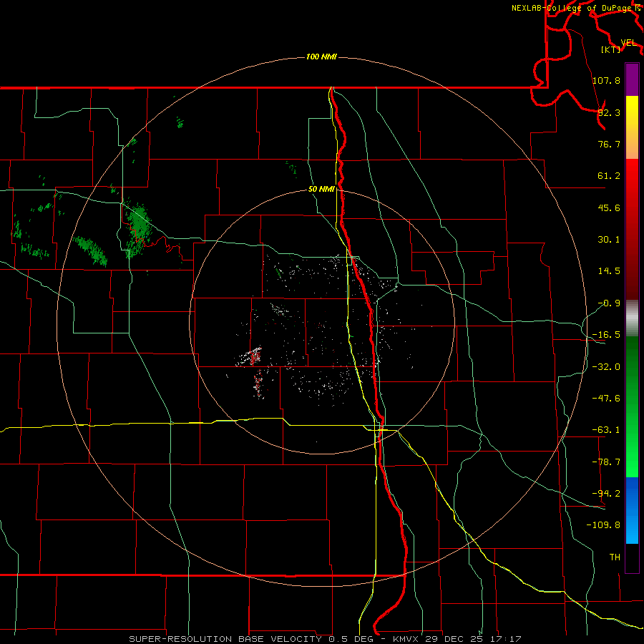Click the VEL units label above the color scale
Viewport: 644px width, 644px height.
point(628,43)
